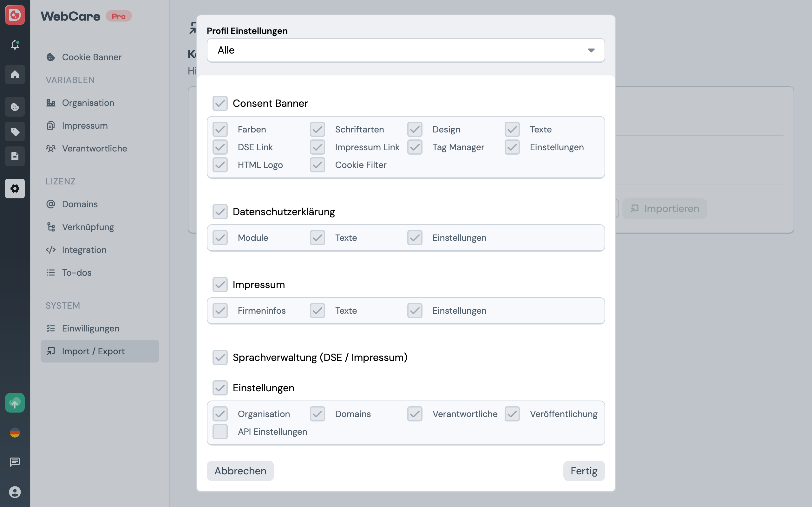This screenshot has width=812, height=507.
Task: Click the Abbrechen button
Action: tap(240, 471)
